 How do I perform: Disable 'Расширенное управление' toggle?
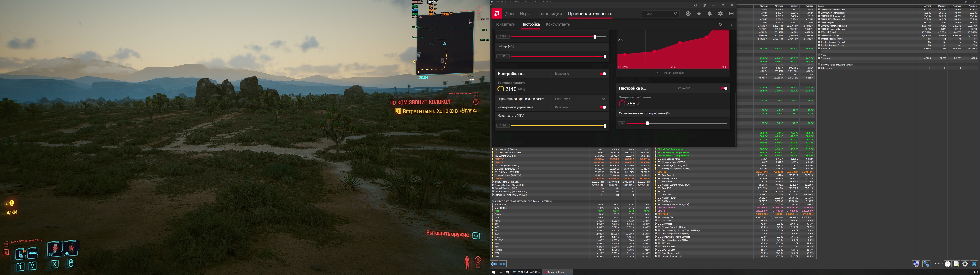pyautogui.click(x=603, y=108)
